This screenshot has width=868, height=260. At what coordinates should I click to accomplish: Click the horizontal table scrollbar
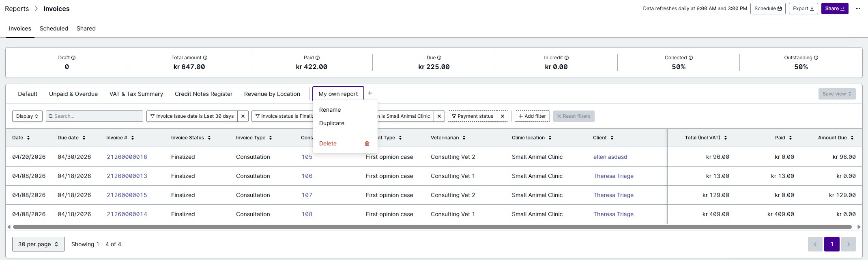click(x=432, y=227)
